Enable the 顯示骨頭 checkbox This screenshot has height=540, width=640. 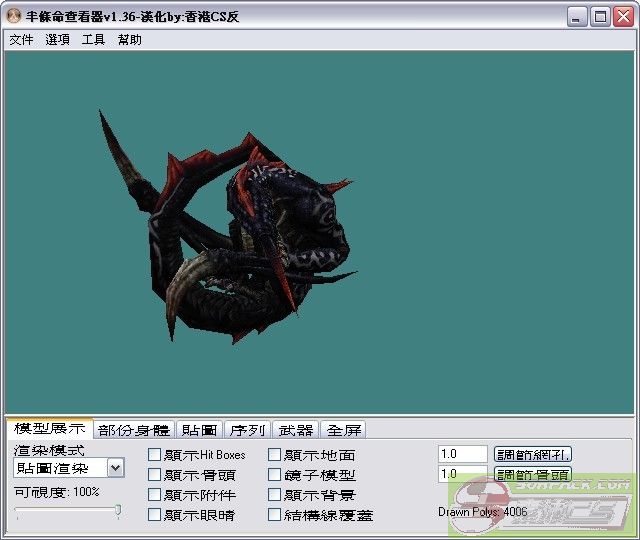click(154, 474)
